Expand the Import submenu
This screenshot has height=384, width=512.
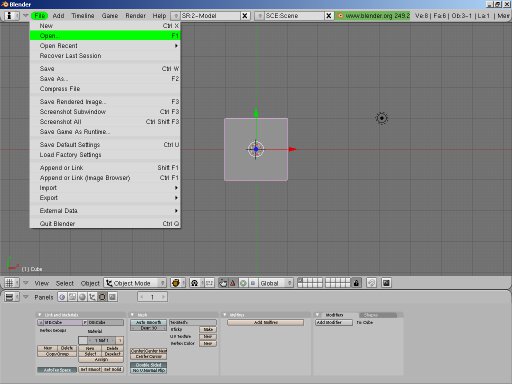pos(105,188)
